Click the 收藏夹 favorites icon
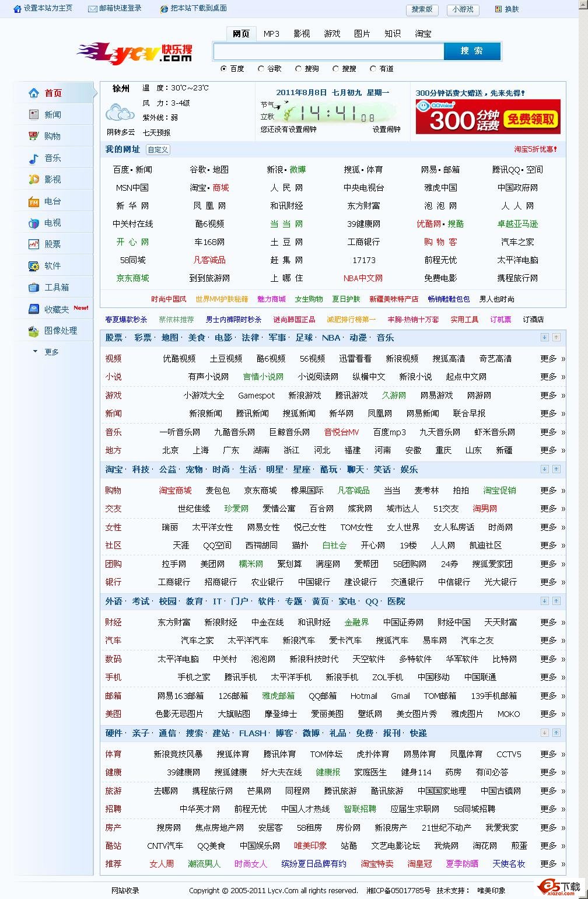This screenshot has width=588, height=899. (x=34, y=309)
